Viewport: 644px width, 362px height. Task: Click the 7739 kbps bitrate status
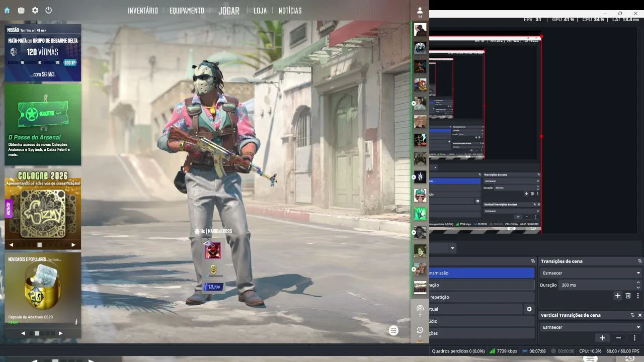point(503,351)
